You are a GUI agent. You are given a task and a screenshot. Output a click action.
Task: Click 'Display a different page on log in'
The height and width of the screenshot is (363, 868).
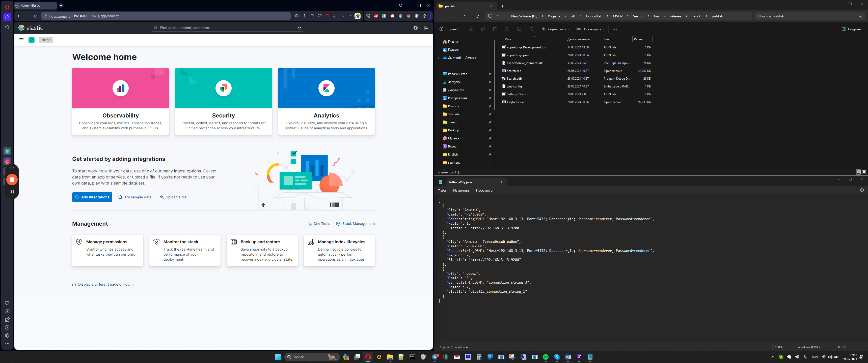(x=103, y=285)
